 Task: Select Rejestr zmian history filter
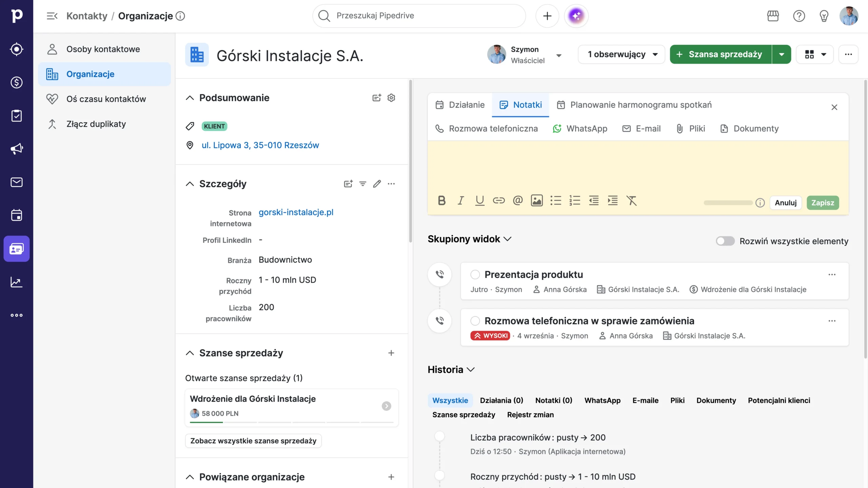(530, 415)
